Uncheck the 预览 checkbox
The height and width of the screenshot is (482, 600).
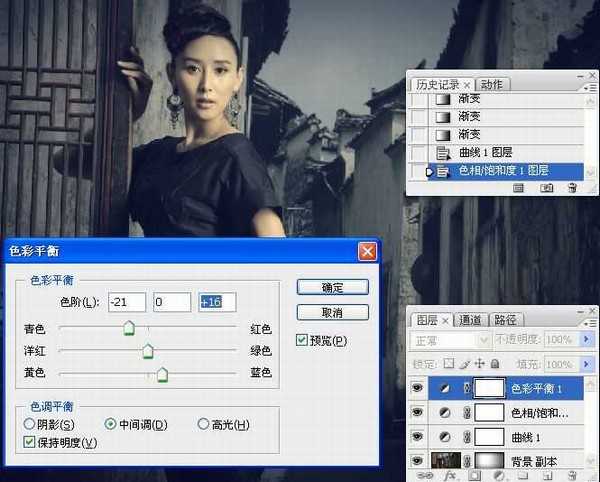(x=302, y=340)
